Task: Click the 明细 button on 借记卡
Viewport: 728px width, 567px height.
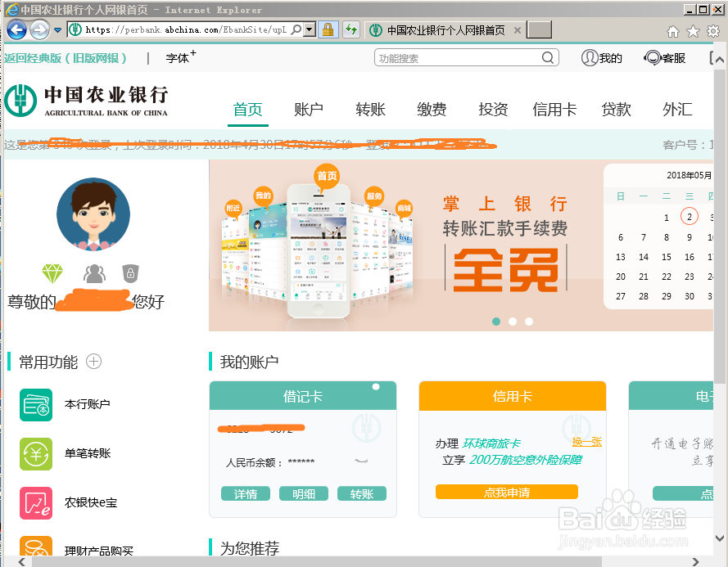Action: click(304, 493)
